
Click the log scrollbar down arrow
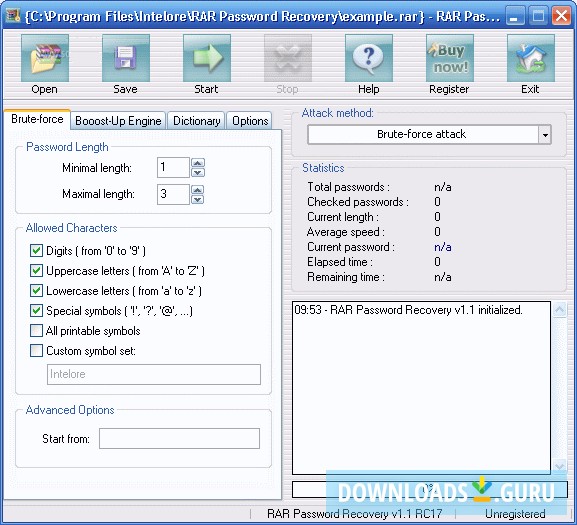(560, 467)
